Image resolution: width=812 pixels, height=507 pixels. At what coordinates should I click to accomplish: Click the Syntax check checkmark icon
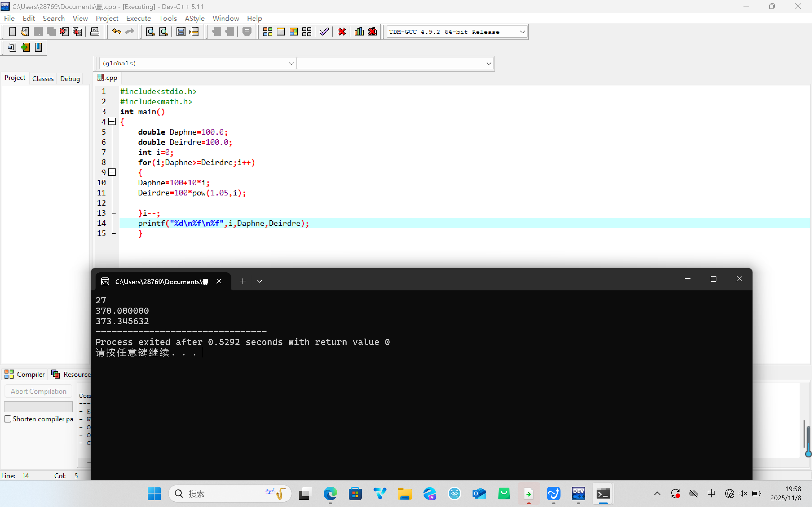pos(324,32)
